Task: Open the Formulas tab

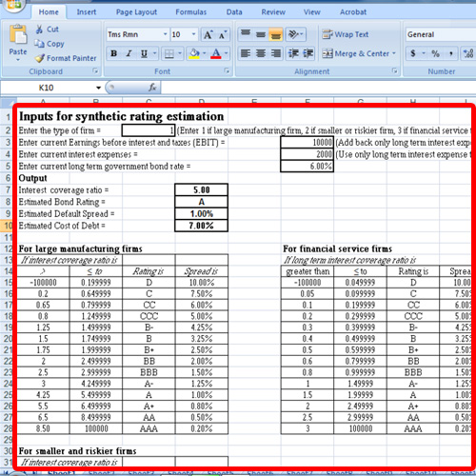Action: pyautogui.click(x=191, y=12)
